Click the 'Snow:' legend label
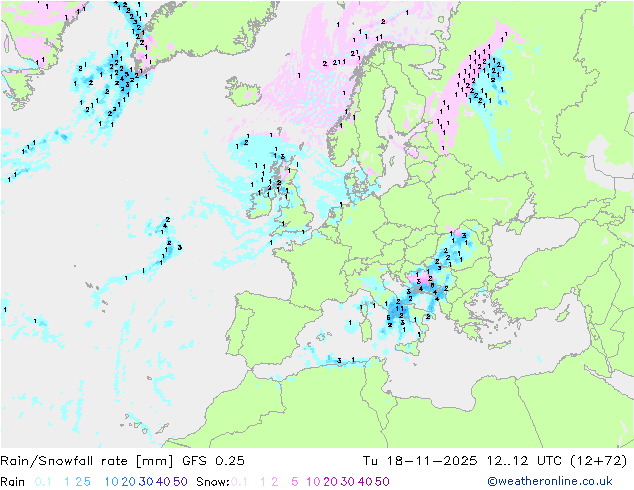The height and width of the screenshot is (490, 634). tap(213, 482)
